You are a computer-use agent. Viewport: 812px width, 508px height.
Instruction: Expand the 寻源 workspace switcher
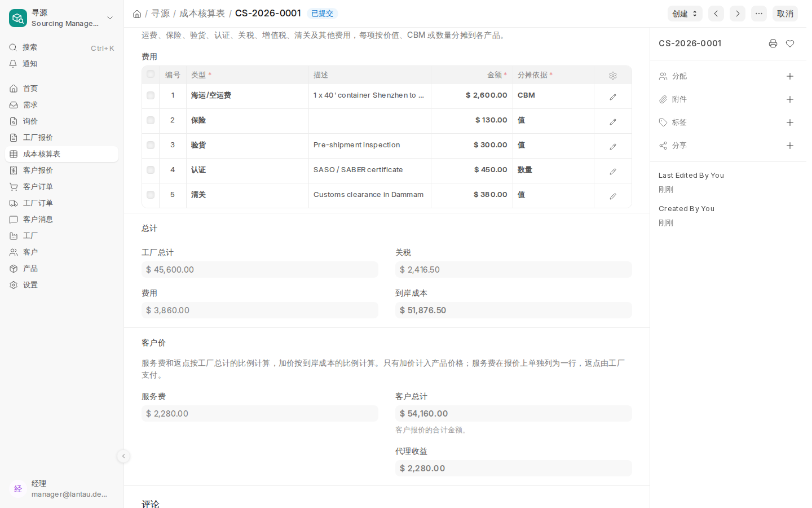[62, 18]
